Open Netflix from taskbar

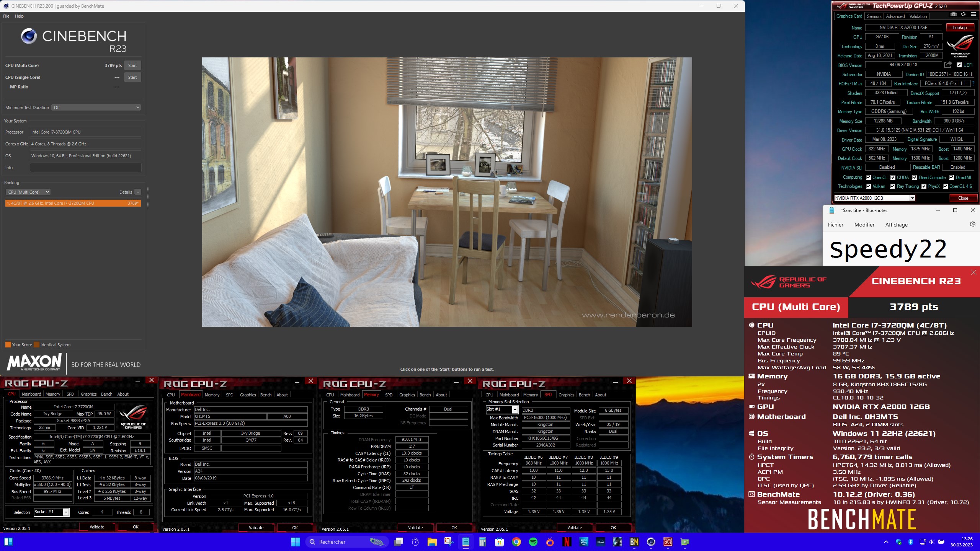pyautogui.click(x=567, y=542)
